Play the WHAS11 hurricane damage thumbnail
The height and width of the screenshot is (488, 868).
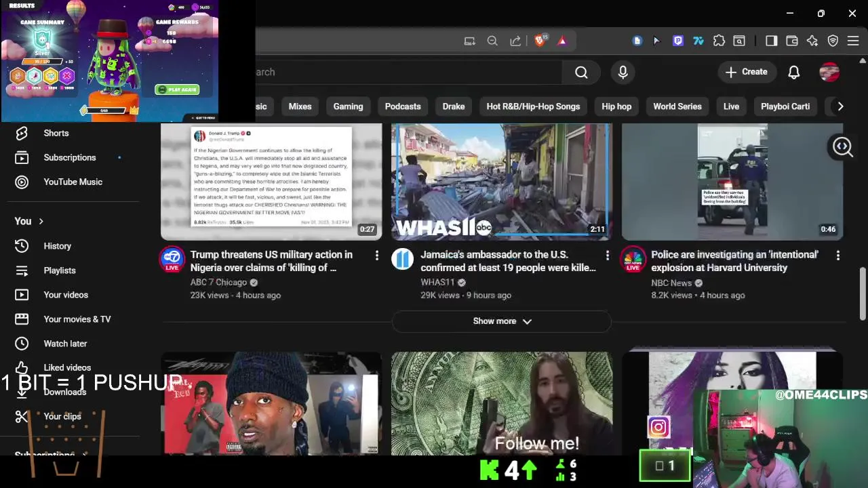tap(502, 181)
